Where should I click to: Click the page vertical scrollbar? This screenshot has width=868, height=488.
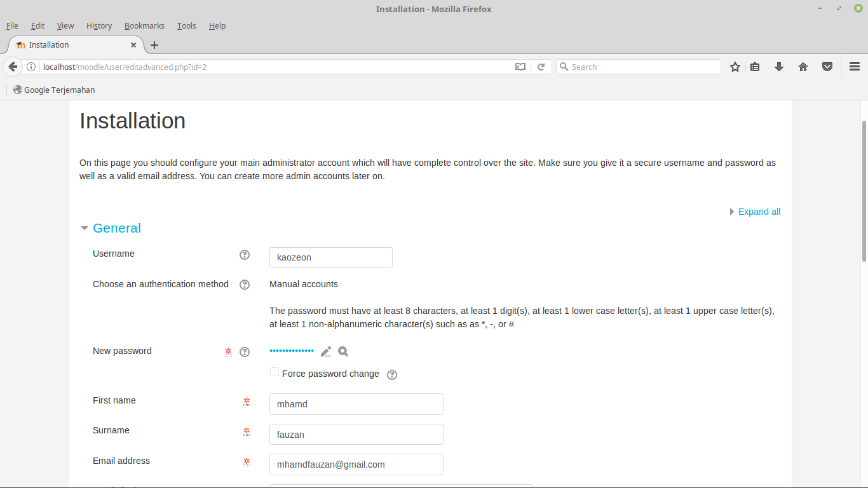coord(864,191)
